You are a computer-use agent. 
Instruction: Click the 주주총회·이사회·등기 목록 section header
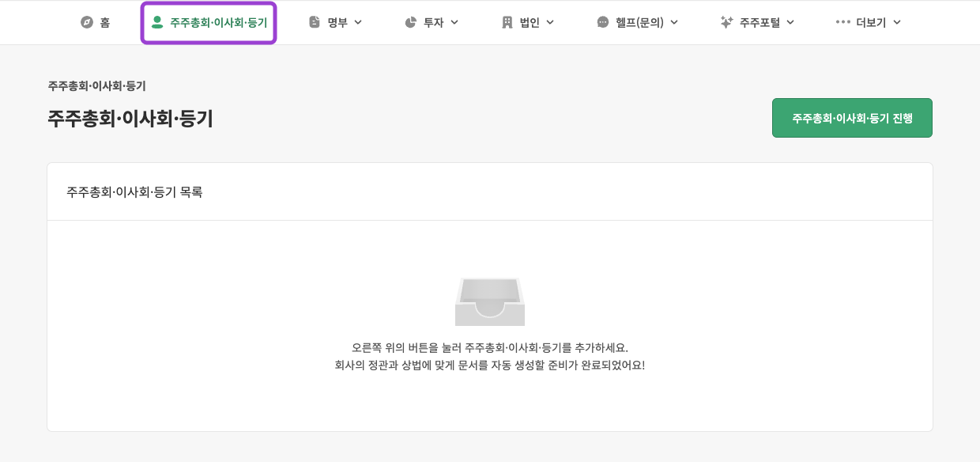(134, 191)
